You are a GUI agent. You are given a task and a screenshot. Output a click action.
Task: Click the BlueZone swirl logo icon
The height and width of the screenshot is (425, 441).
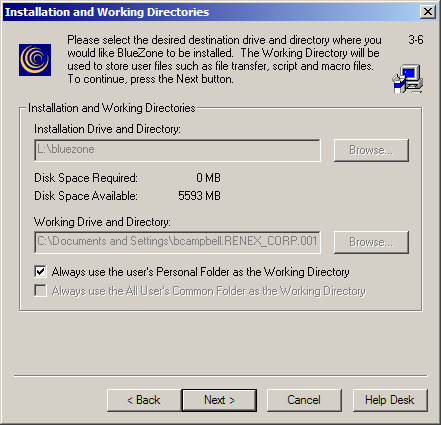35,60
